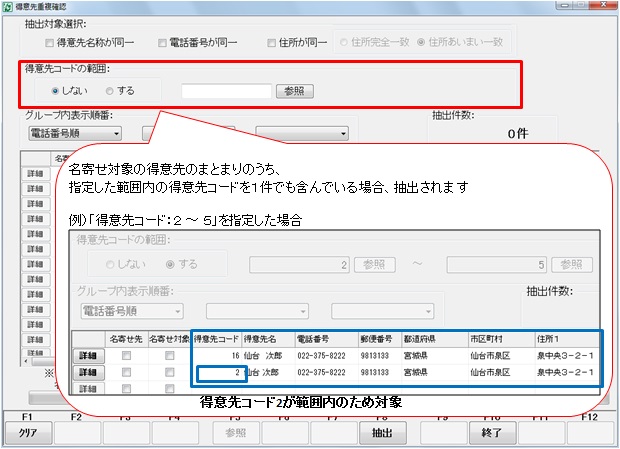Select the 住所完全一致 radio option
This screenshot has height=449, width=620.
pyautogui.click(x=346, y=43)
